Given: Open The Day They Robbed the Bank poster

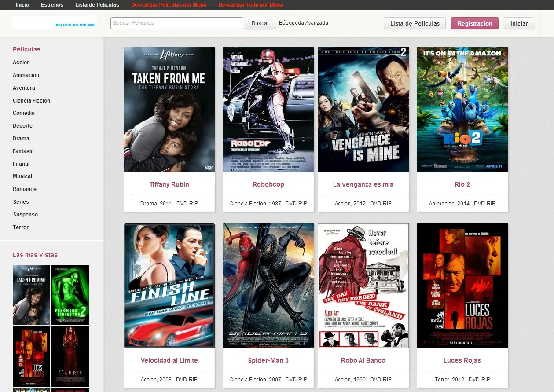Looking at the screenshot, I should coord(363,286).
